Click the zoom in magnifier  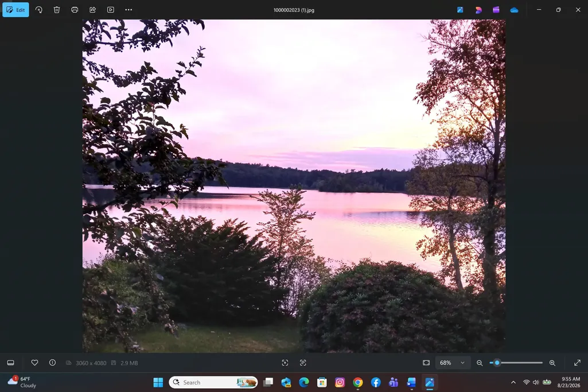[552, 363]
